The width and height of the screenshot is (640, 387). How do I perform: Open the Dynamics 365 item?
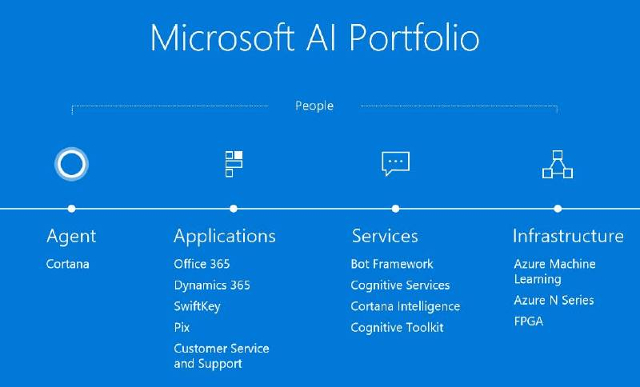coord(212,285)
